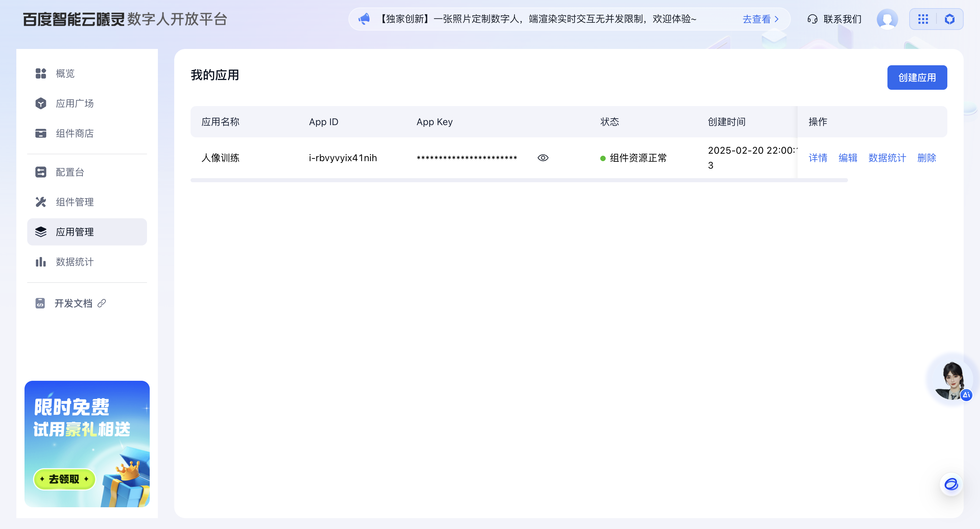The width and height of the screenshot is (980, 529).
Task: Open 数据统计 for 人像训练 row
Action: [887, 158]
